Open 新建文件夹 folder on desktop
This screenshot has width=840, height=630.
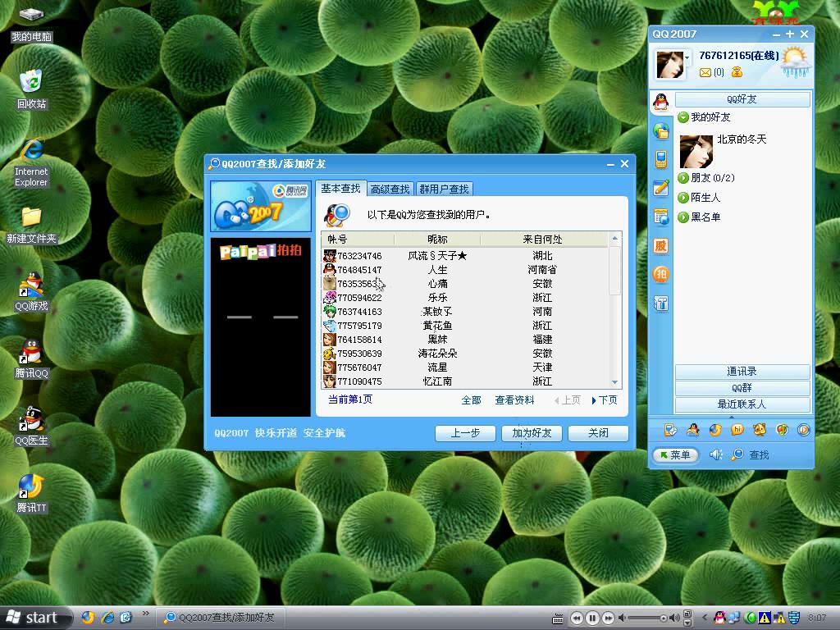pyautogui.click(x=32, y=225)
